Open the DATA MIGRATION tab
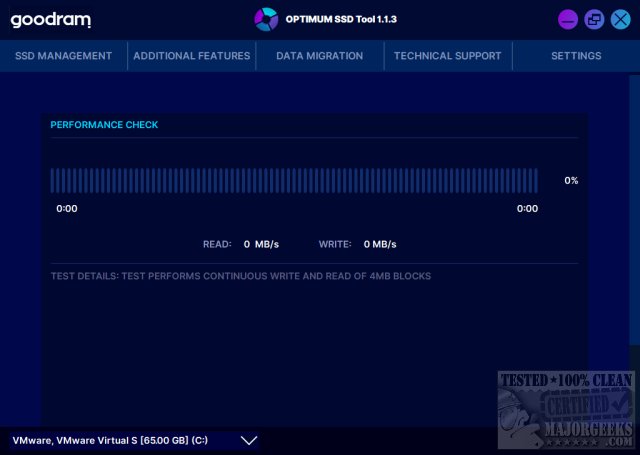This screenshot has height=455, width=640. pos(320,56)
